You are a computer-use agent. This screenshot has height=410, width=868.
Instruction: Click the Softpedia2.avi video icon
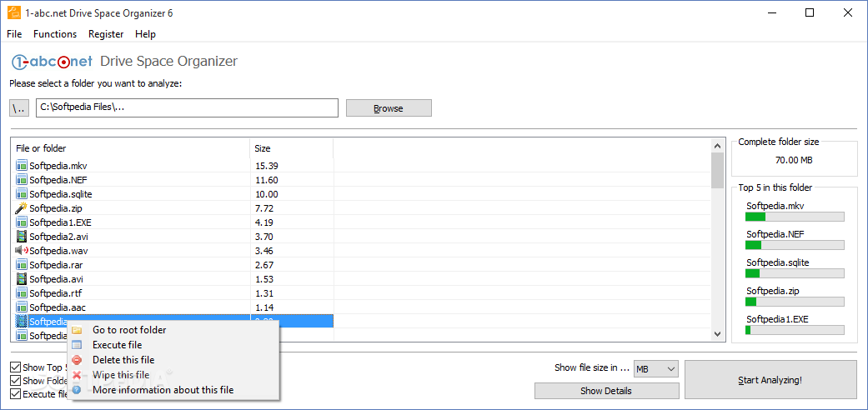pos(22,237)
